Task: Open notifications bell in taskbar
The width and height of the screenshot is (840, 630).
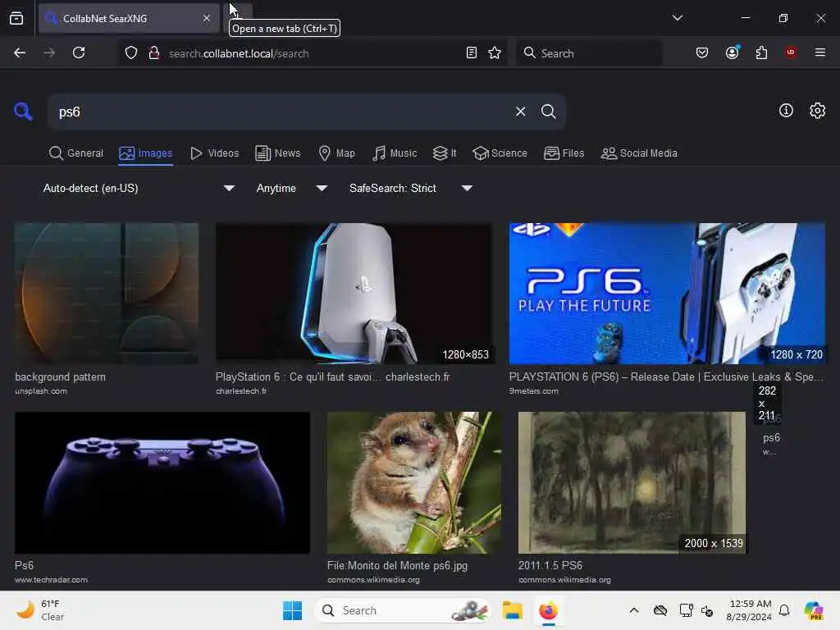Action: click(x=784, y=610)
